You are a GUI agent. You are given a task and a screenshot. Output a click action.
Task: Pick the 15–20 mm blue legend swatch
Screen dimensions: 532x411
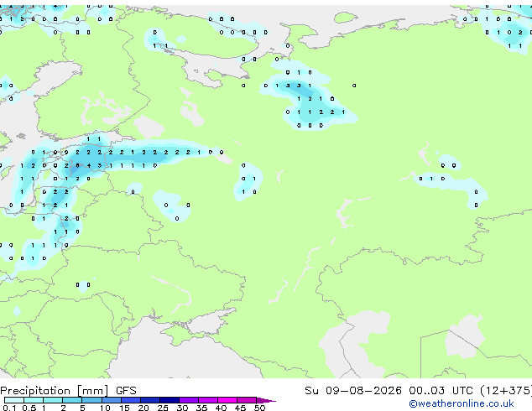click(131, 400)
